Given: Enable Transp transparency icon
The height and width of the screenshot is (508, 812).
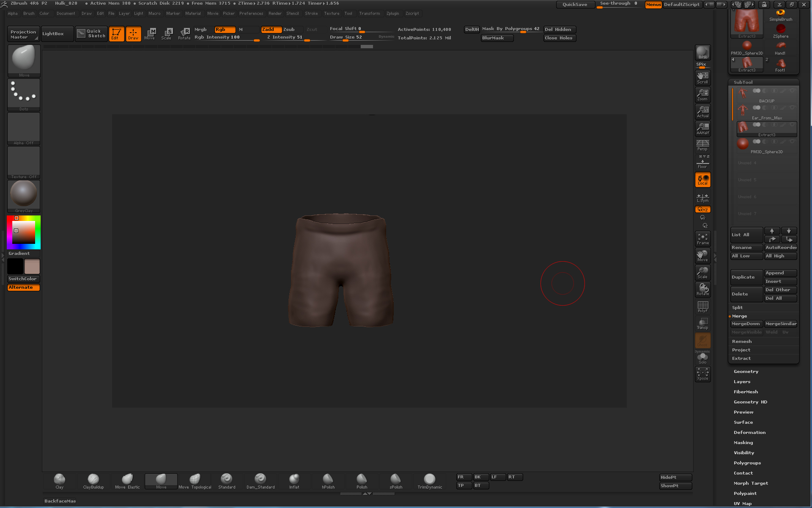Looking at the screenshot, I should [702, 323].
